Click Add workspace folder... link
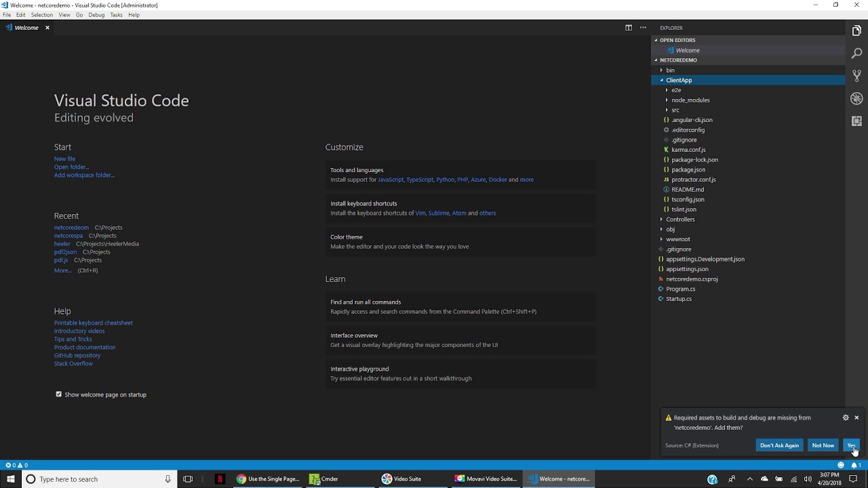 coord(84,175)
